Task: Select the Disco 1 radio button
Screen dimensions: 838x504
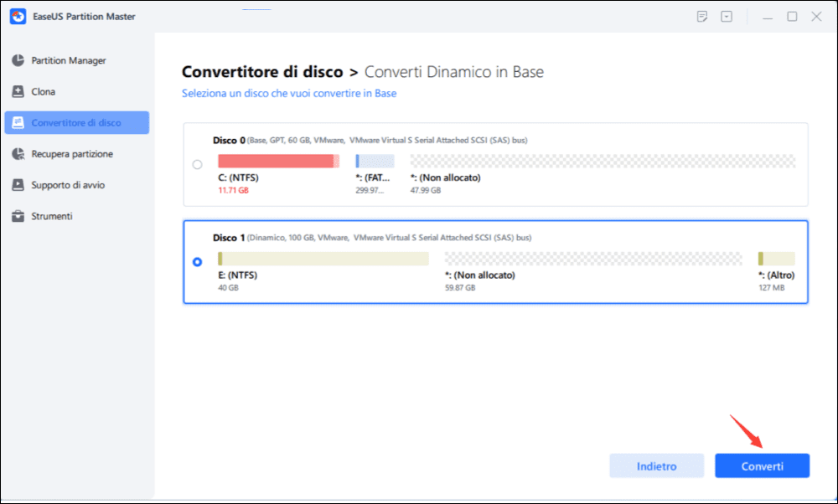Action: tap(197, 262)
